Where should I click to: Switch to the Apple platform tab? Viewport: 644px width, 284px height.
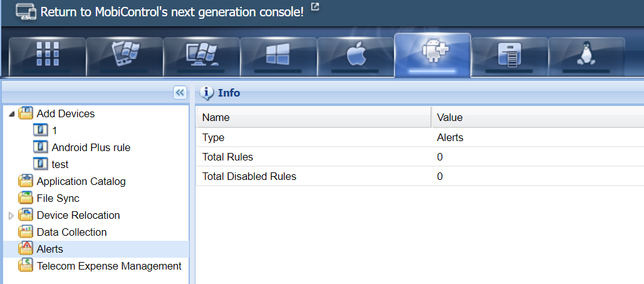click(x=356, y=56)
